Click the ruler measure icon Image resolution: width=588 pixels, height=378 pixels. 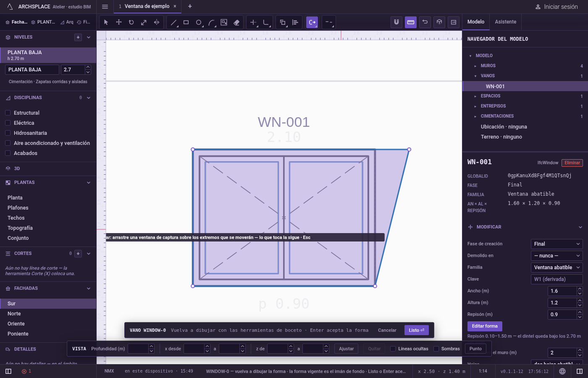[411, 22]
